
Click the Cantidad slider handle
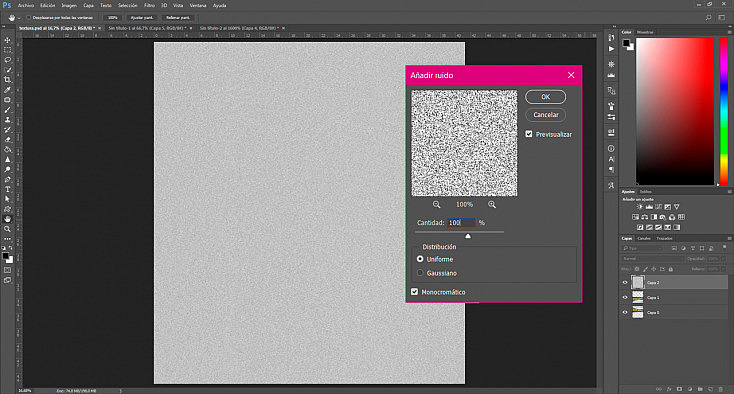468,236
